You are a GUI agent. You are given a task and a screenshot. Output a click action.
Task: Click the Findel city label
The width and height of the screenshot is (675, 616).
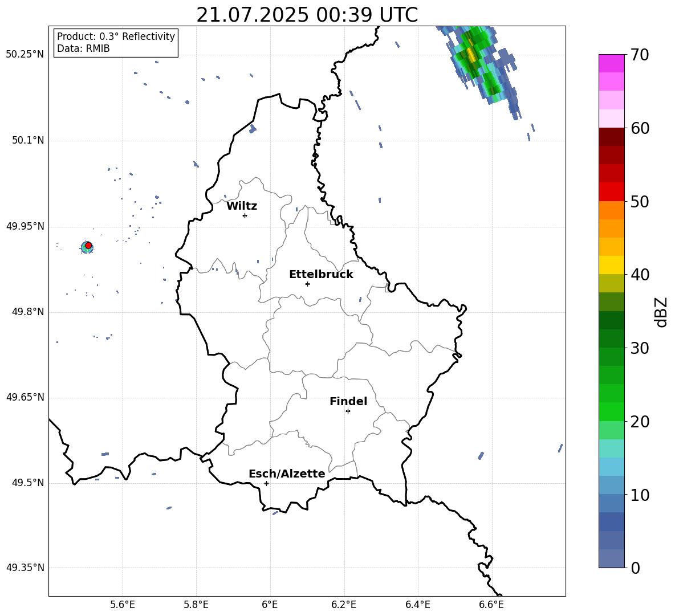pyautogui.click(x=348, y=401)
